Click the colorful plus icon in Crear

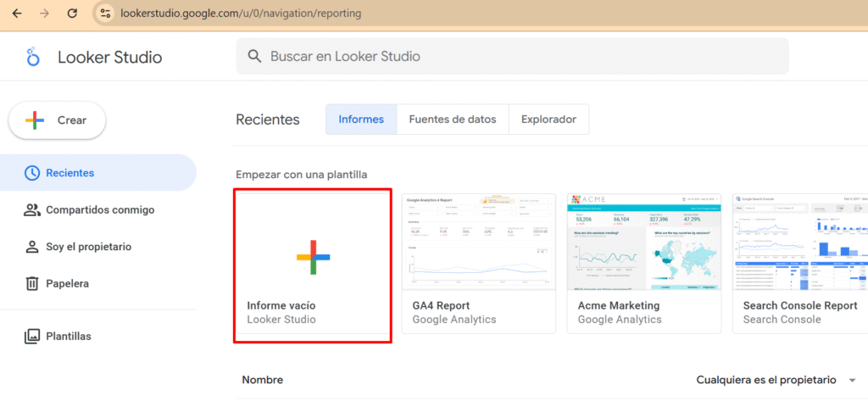[x=34, y=120]
